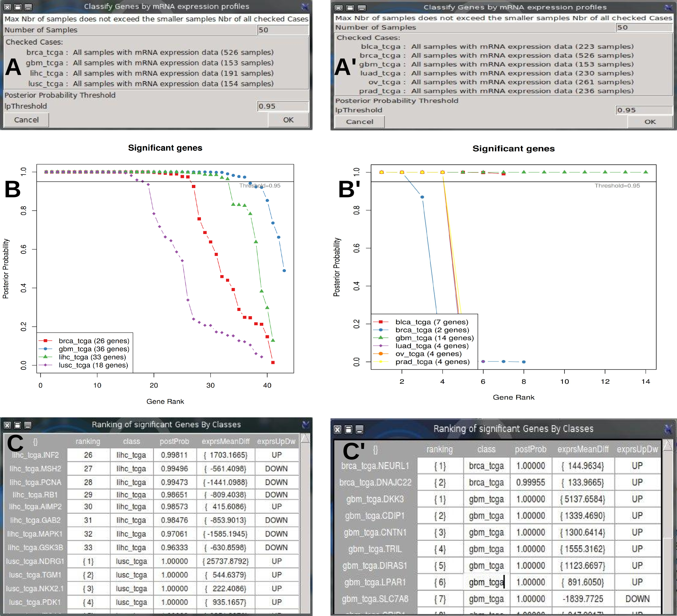This screenshot has width=677, height=616.
Task: Click the Cancel button in panel A dialog
Action: (x=26, y=120)
